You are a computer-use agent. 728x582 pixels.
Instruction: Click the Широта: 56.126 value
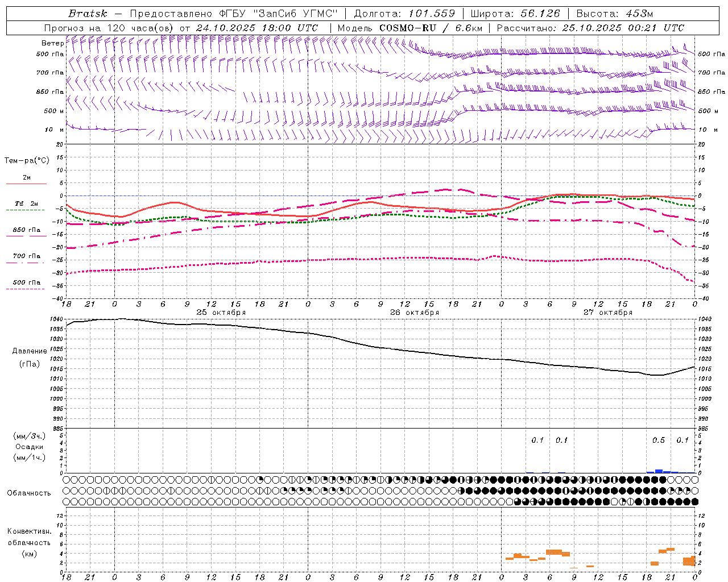[515, 14]
